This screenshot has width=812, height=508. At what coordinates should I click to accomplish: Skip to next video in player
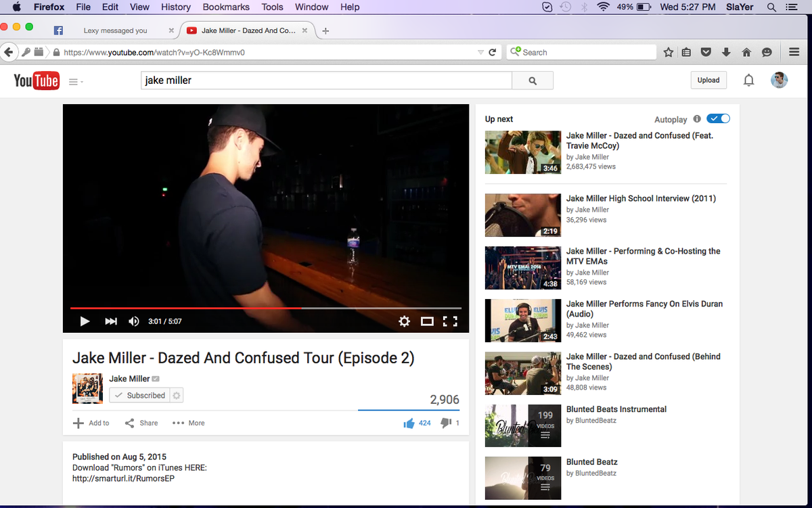click(111, 321)
